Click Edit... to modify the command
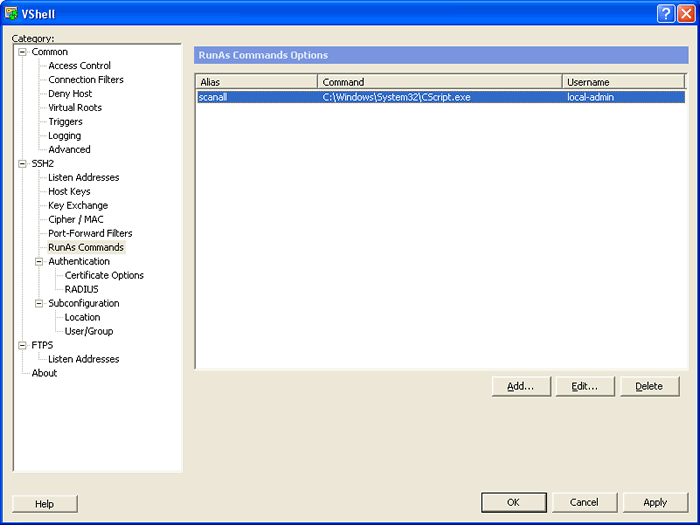 coord(585,387)
